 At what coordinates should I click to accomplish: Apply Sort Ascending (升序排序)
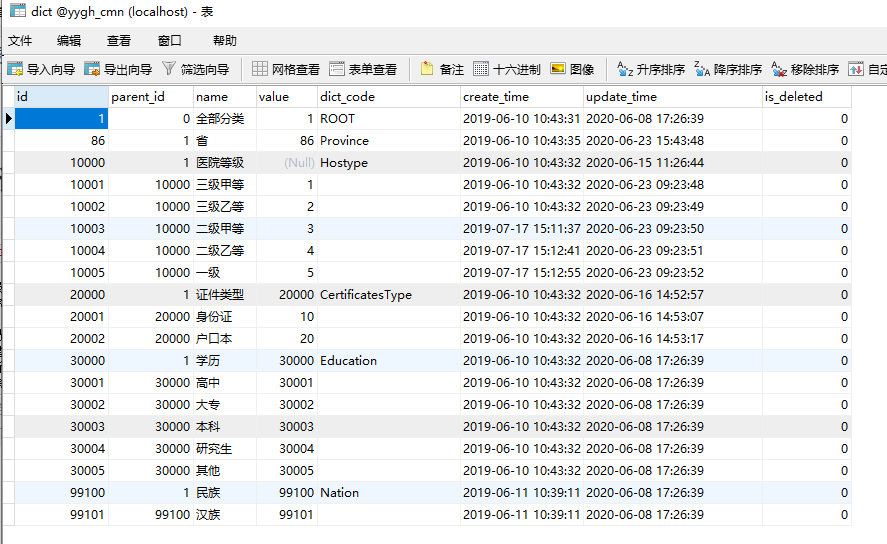coord(651,69)
